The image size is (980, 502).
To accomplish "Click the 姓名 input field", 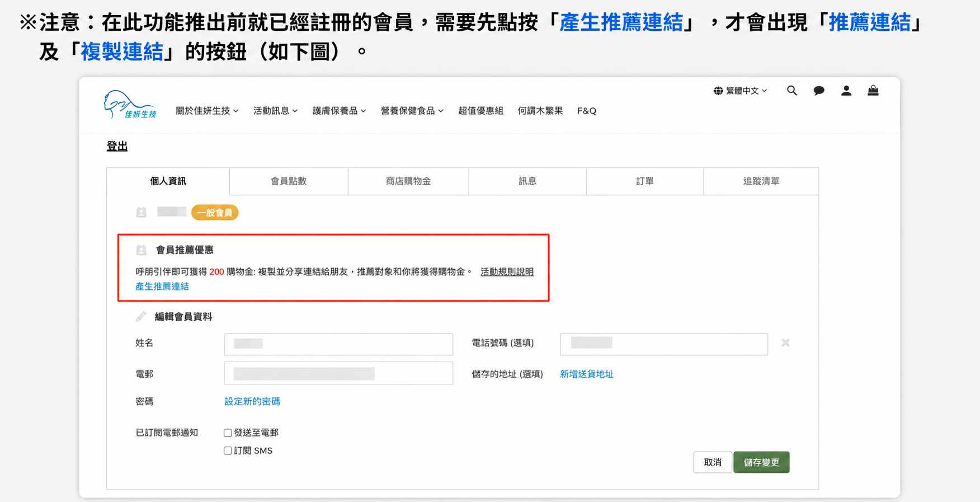I will (338, 344).
